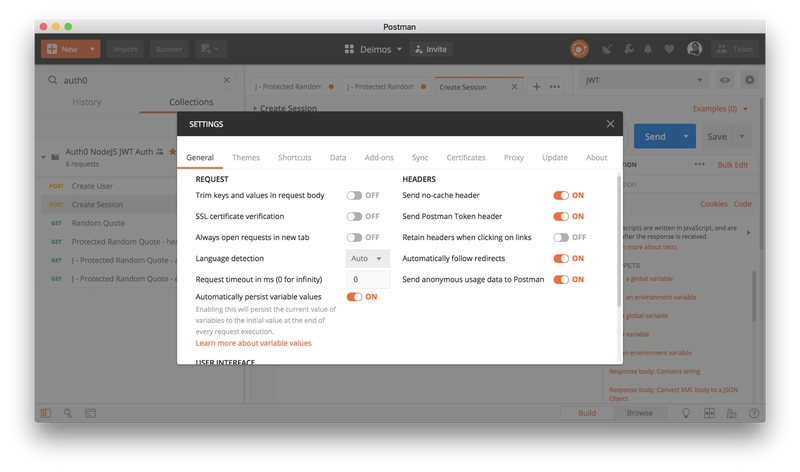Follow Learn more about variable values link
The width and height of the screenshot is (800, 472).
[x=253, y=343]
